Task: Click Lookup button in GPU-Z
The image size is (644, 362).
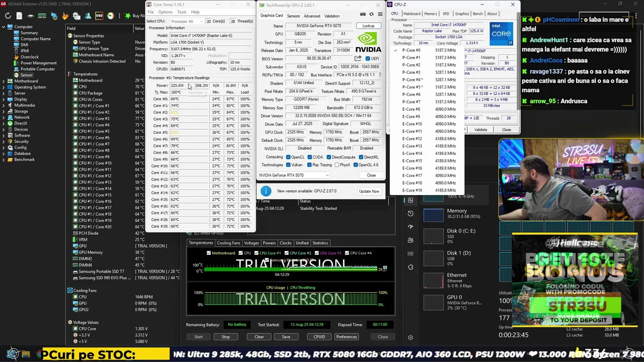Action: click(368, 26)
